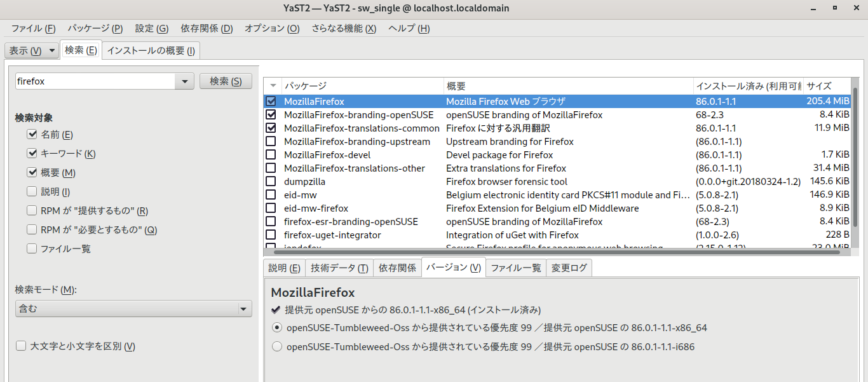Select the 86.0.1-1.1-x86_64 version radio button

(x=276, y=328)
